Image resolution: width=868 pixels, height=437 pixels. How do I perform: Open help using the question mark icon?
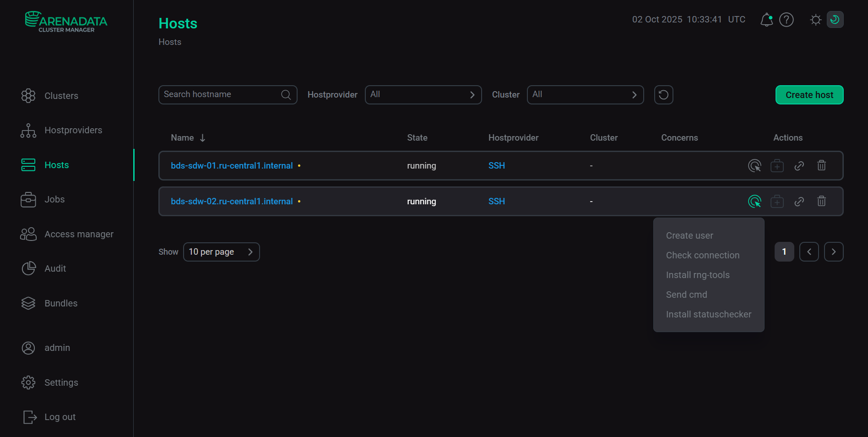[x=787, y=20]
